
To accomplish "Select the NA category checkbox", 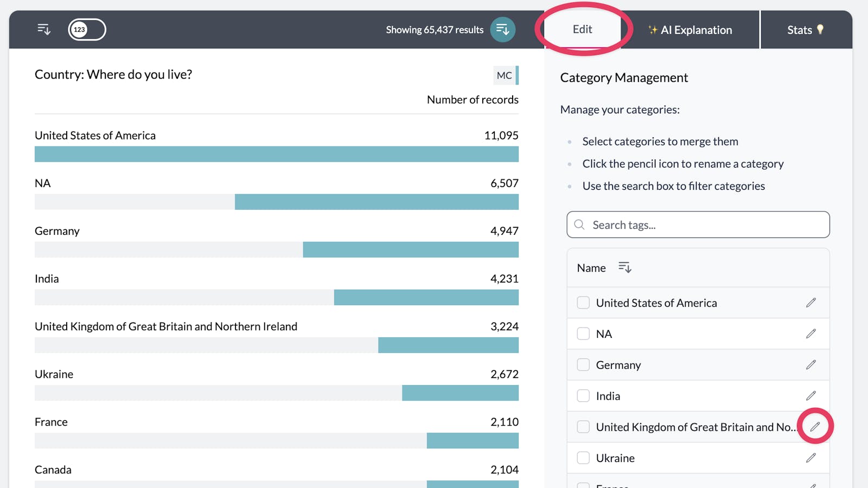I will click(x=583, y=333).
